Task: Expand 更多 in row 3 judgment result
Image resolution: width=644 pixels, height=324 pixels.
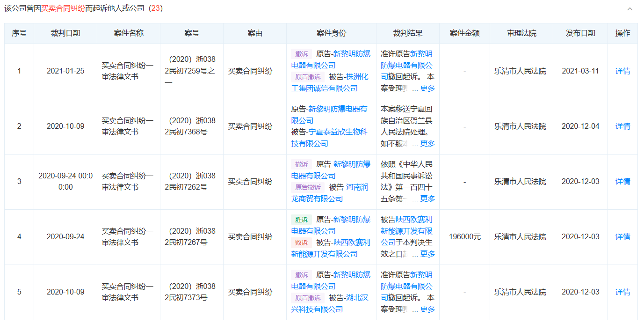Action: pos(427,199)
